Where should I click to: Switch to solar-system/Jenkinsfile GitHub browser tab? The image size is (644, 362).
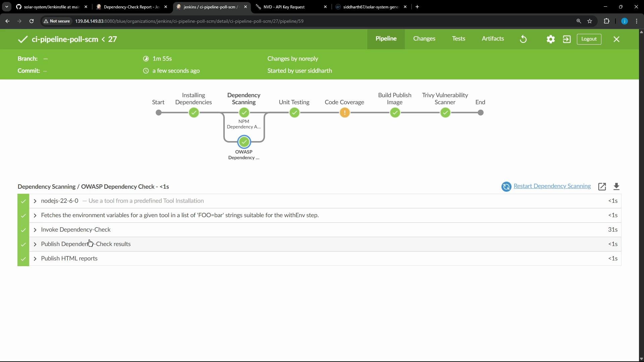pyautogui.click(x=51, y=7)
